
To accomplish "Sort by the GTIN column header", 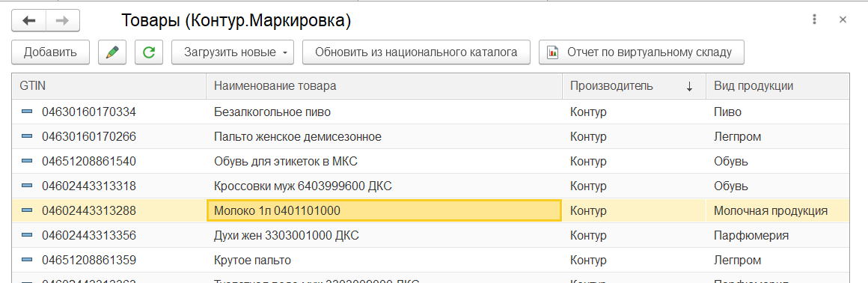I will [109, 86].
